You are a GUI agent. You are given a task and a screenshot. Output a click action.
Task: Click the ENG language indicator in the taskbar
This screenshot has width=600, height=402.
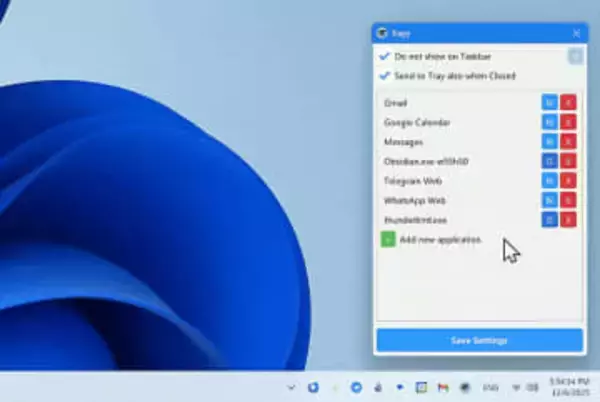pos(490,388)
